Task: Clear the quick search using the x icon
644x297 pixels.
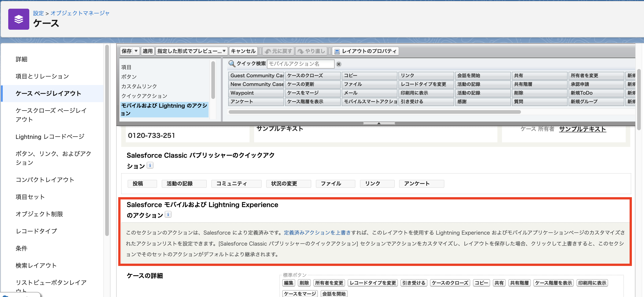Action: point(339,64)
